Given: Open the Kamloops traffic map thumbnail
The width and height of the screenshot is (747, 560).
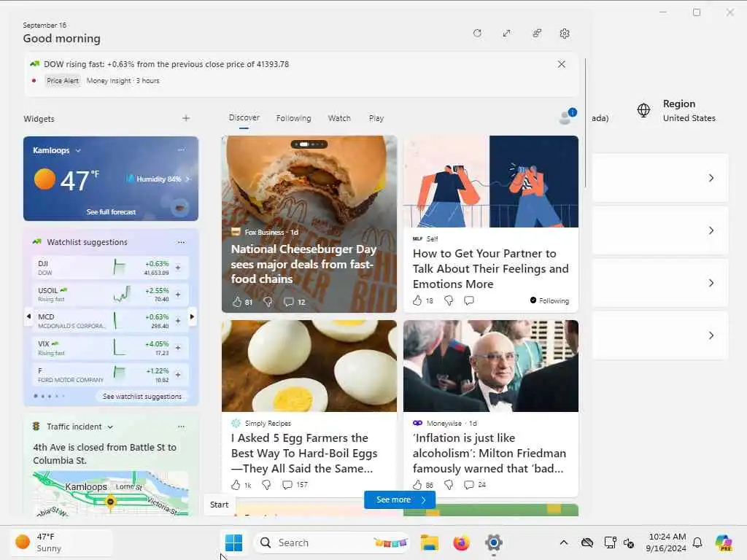Looking at the screenshot, I should tap(111, 493).
